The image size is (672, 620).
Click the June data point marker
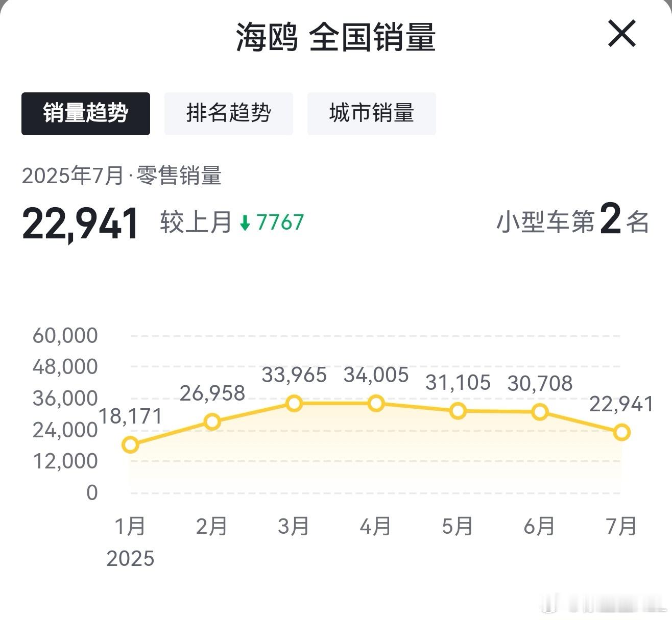[540, 412]
